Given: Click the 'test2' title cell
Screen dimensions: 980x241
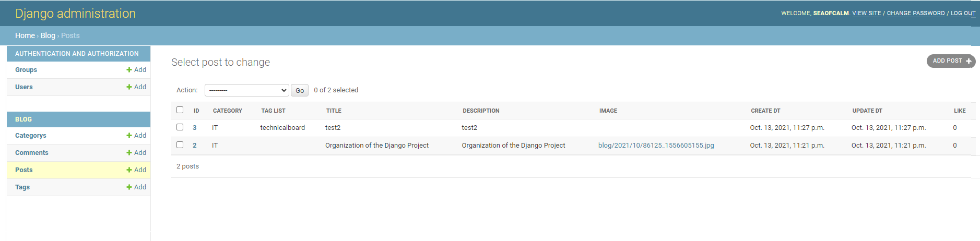Looking at the screenshot, I should point(333,128).
